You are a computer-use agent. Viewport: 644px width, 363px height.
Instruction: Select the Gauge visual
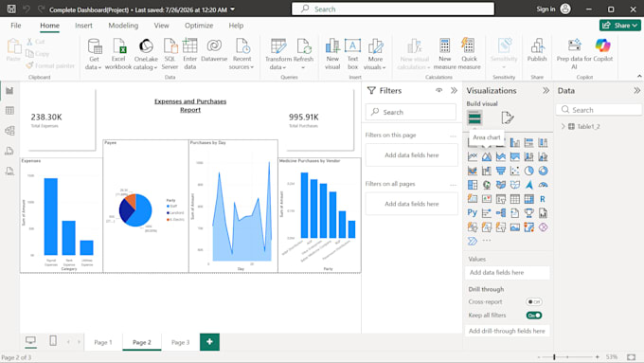click(x=543, y=185)
